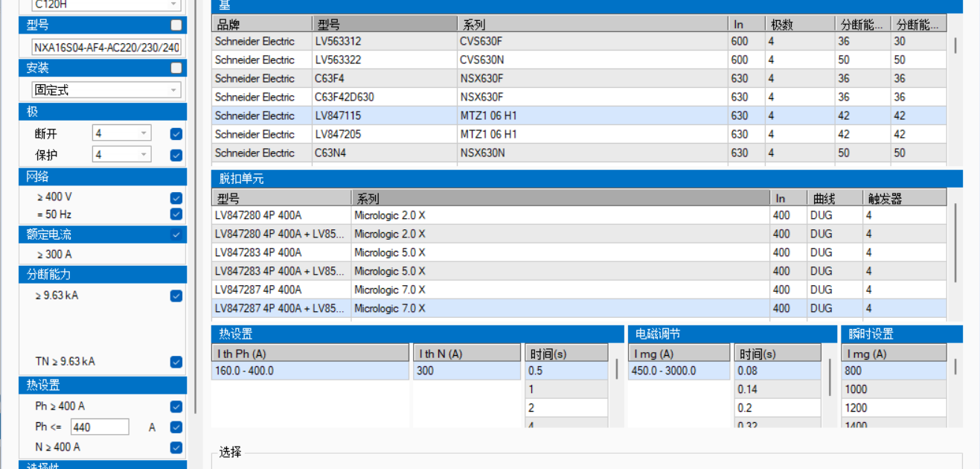Select LV847280 4P 400A + LV85... trip unit
Screen dimensions: 980x469
click(x=580, y=234)
